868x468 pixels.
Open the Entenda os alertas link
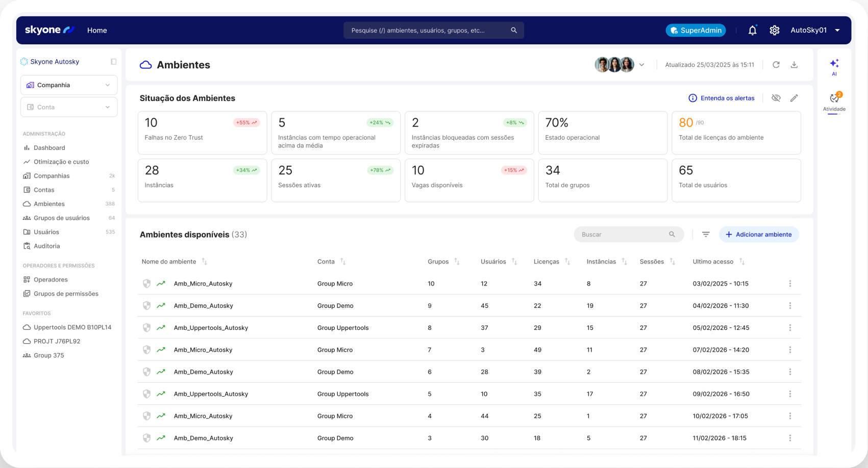tap(722, 98)
